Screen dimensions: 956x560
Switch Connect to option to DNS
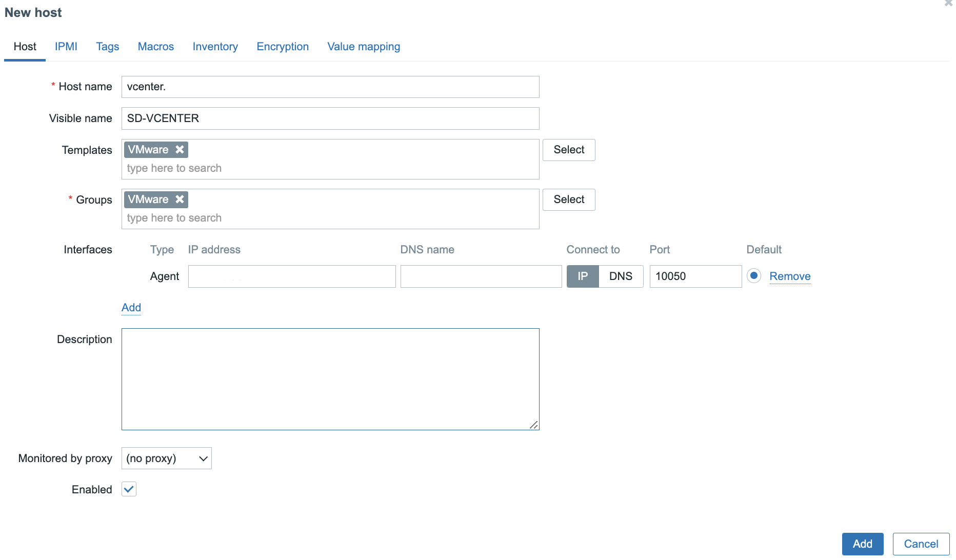621,276
